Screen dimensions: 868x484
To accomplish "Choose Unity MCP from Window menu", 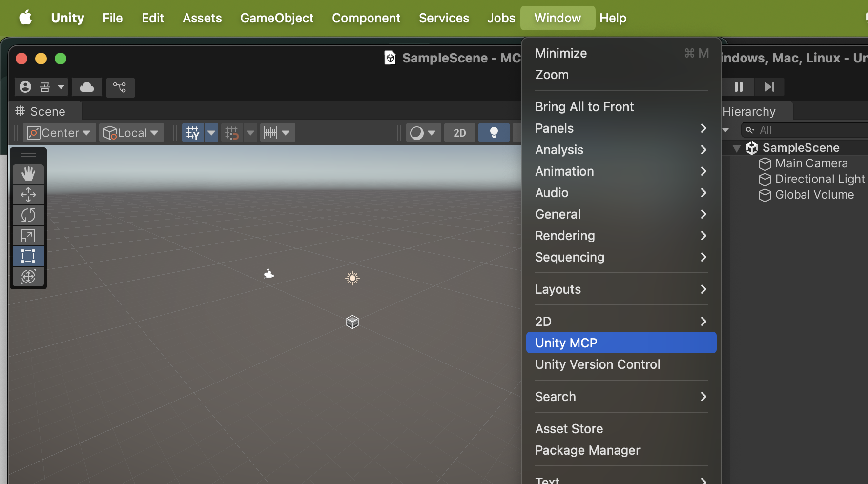I will (621, 343).
